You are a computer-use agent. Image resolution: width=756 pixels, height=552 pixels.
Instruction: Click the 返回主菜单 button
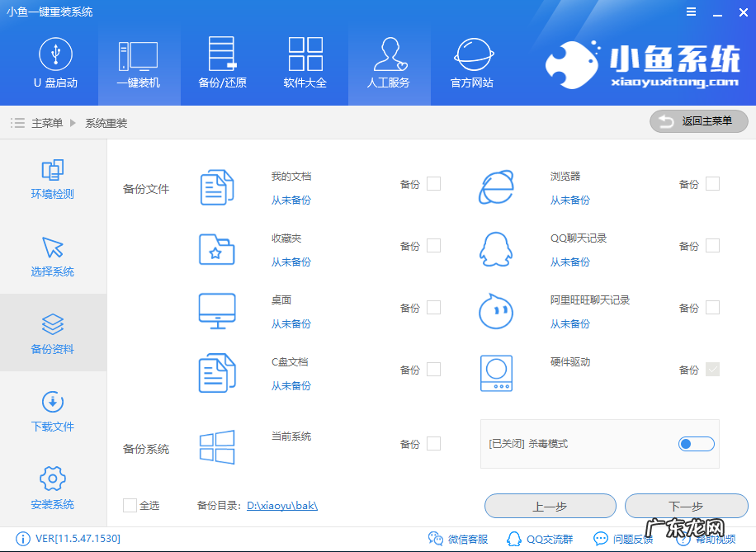(698, 120)
